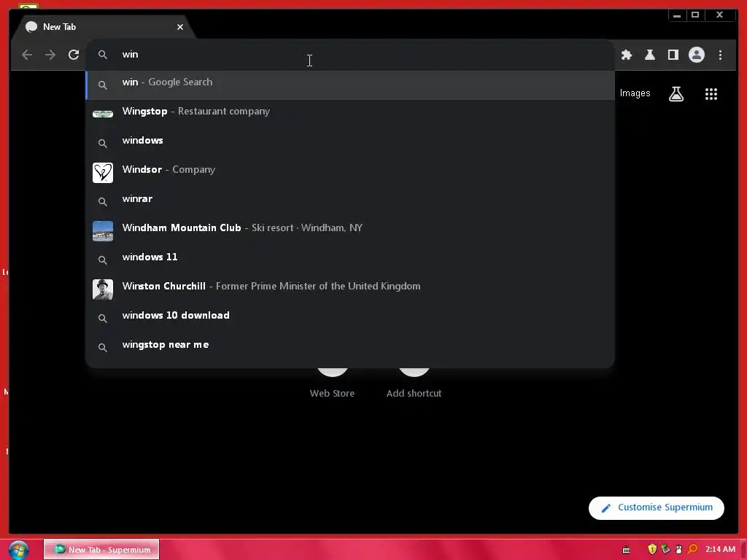Viewport: 747px width, 560px height.
Task: Close the New Tab tab
Action: tap(180, 27)
